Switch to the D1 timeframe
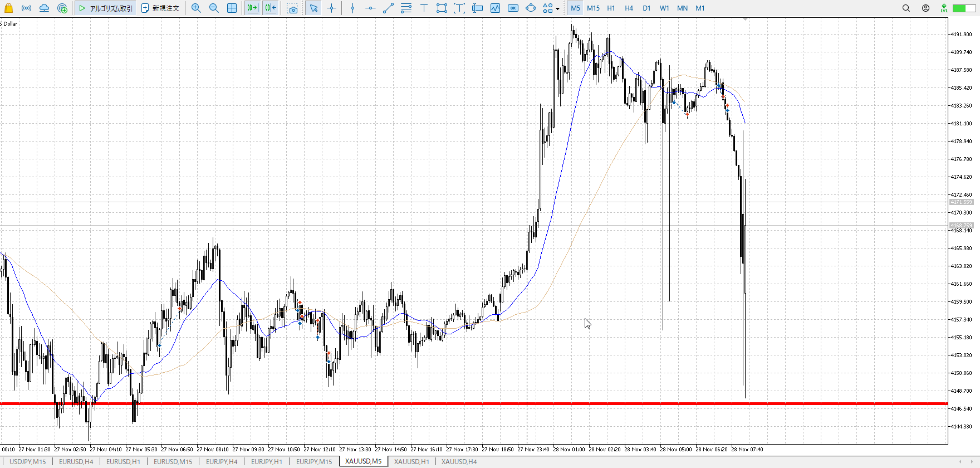Image resolution: width=980 pixels, height=468 pixels. click(646, 8)
